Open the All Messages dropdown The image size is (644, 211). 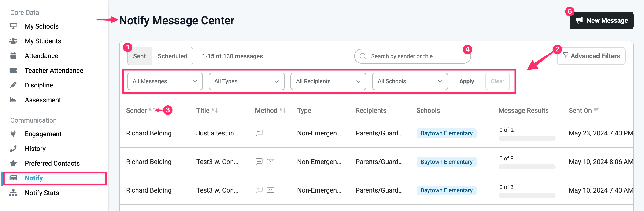[x=165, y=81]
